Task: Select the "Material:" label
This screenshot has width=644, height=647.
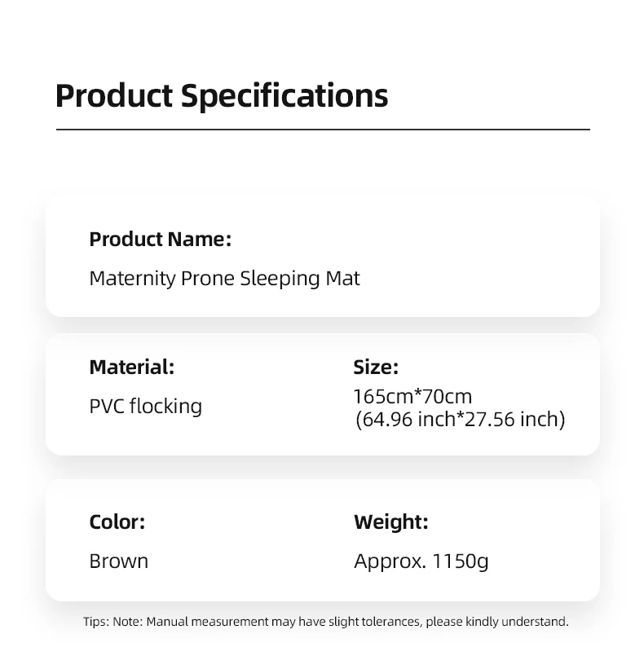Action: tap(131, 367)
